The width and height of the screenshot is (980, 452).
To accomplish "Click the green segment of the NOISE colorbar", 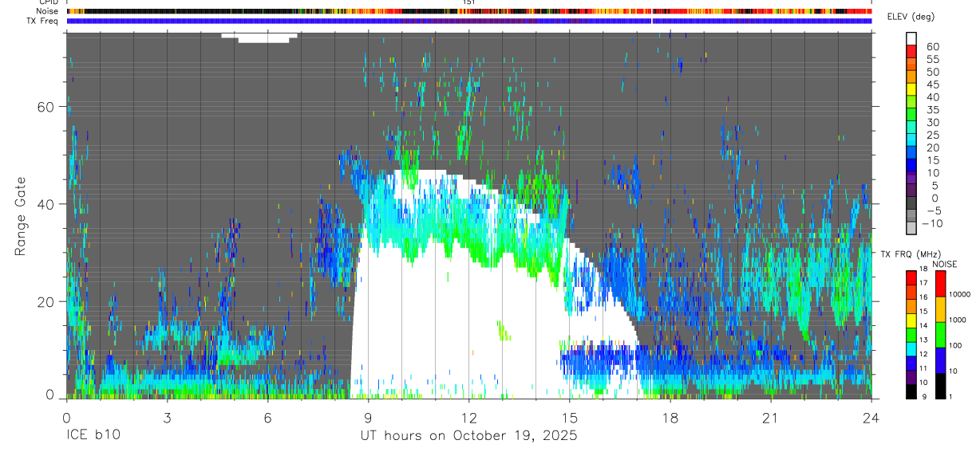I will (x=940, y=334).
